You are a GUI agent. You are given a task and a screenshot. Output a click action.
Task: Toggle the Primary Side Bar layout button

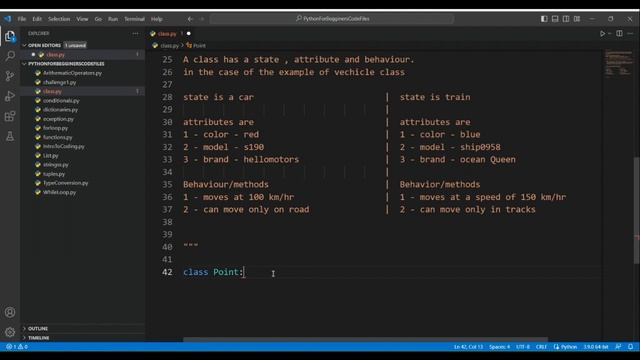click(544, 19)
